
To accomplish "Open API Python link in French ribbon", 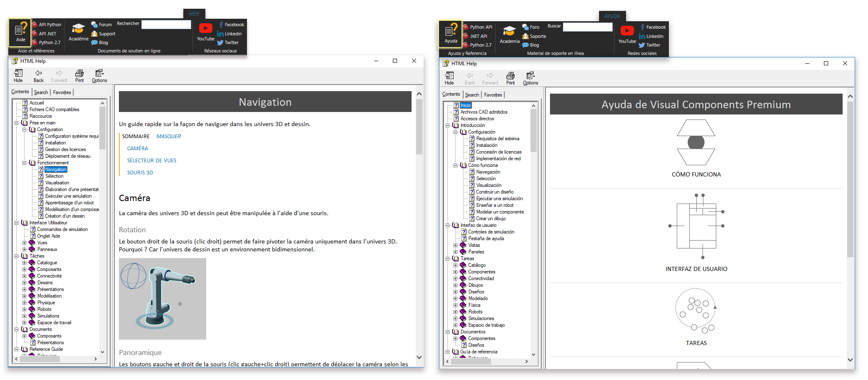I will pyautogui.click(x=47, y=25).
